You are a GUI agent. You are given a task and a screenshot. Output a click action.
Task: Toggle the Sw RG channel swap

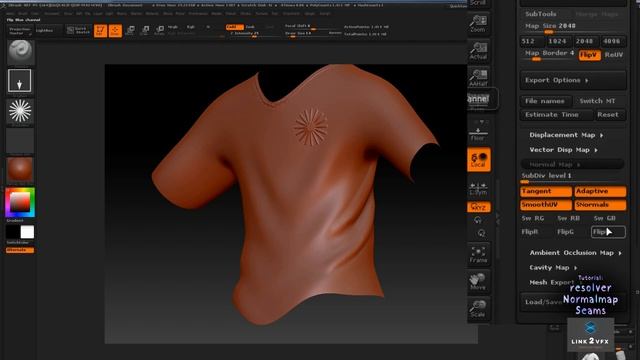pyautogui.click(x=533, y=218)
